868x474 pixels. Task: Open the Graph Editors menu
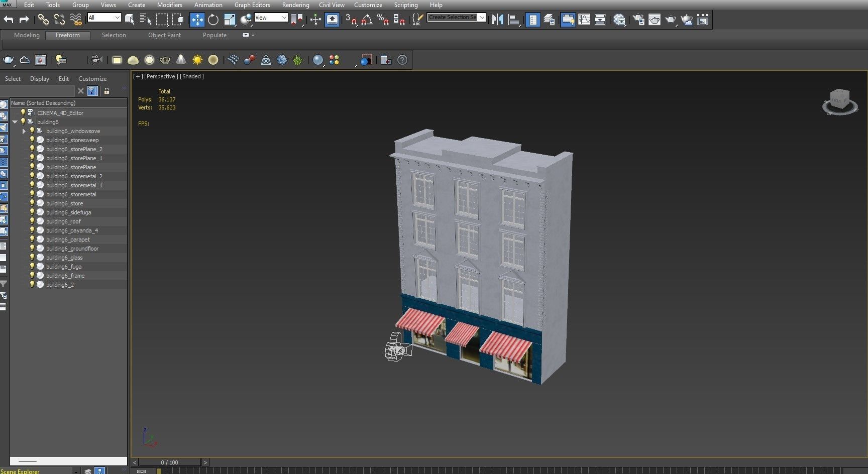[x=252, y=5]
